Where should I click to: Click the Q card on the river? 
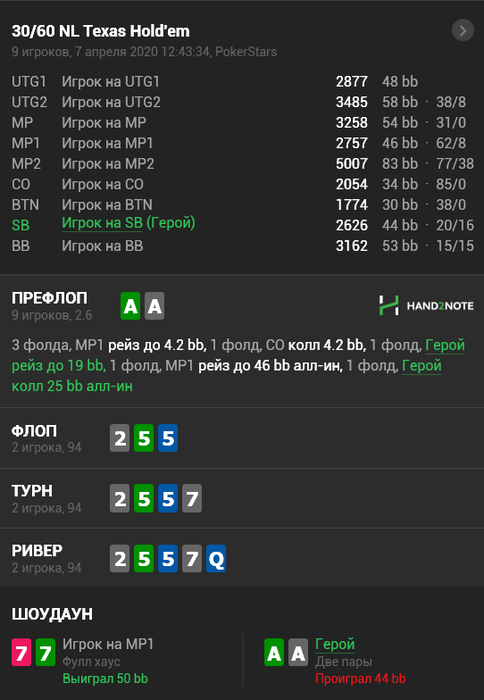216,558
